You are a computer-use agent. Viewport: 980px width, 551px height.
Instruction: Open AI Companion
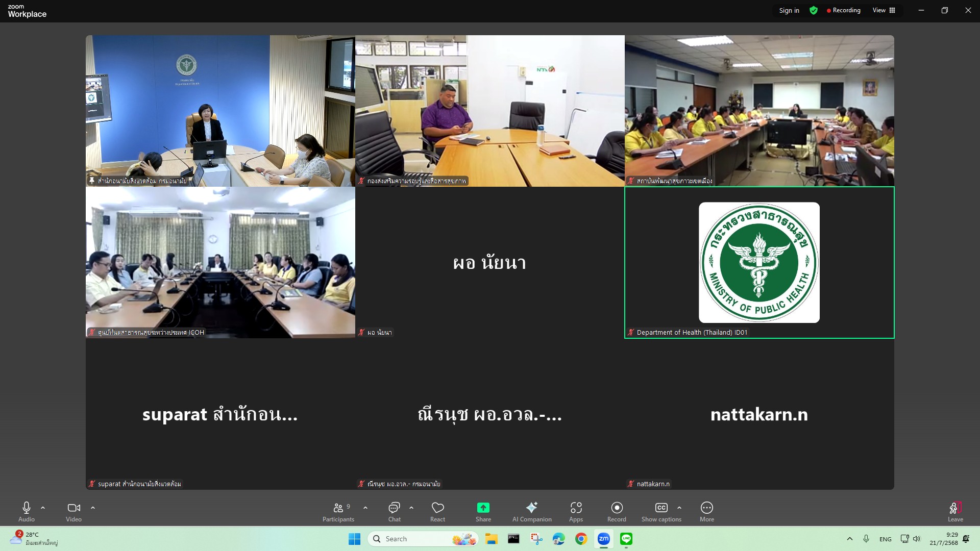(x=532, y=512)
